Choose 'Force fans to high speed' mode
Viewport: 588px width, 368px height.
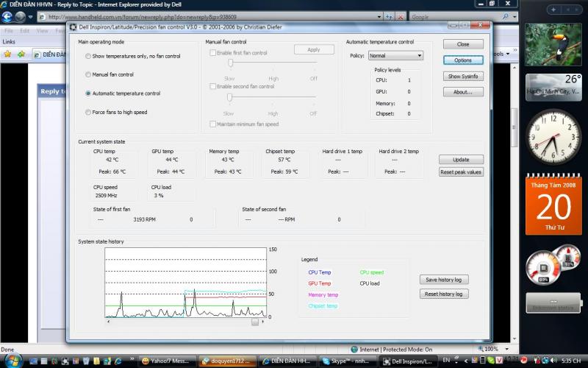(x=88, y=113)
